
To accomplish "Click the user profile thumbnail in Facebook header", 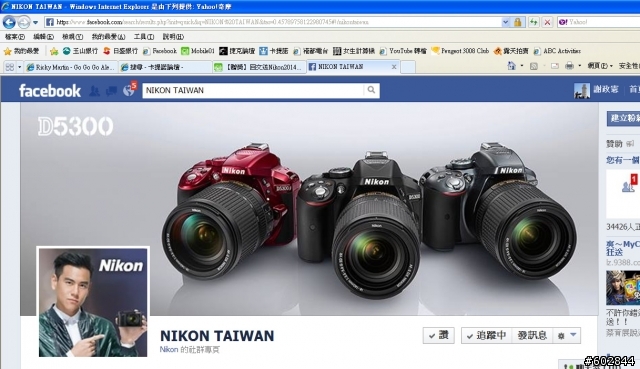I will coord(582,91).
